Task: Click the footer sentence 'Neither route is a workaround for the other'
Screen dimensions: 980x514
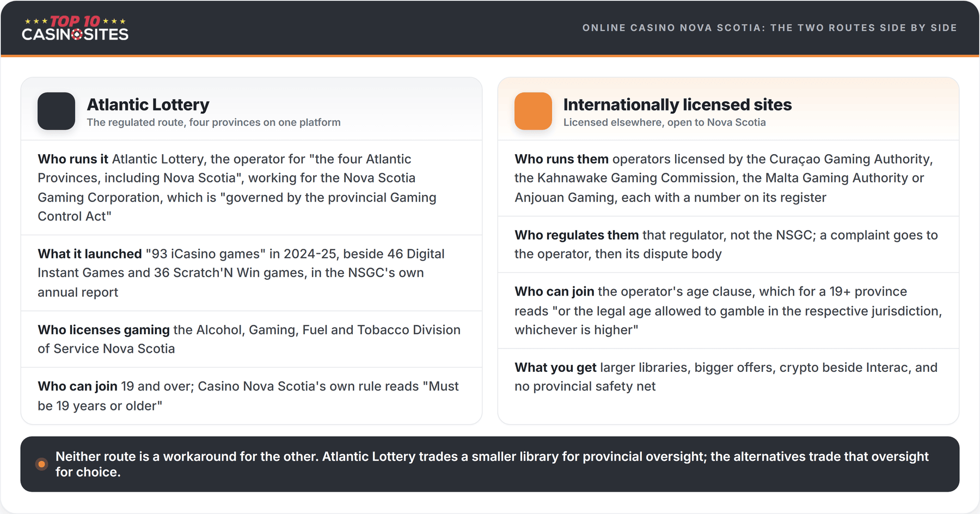Action: [187, 456]
